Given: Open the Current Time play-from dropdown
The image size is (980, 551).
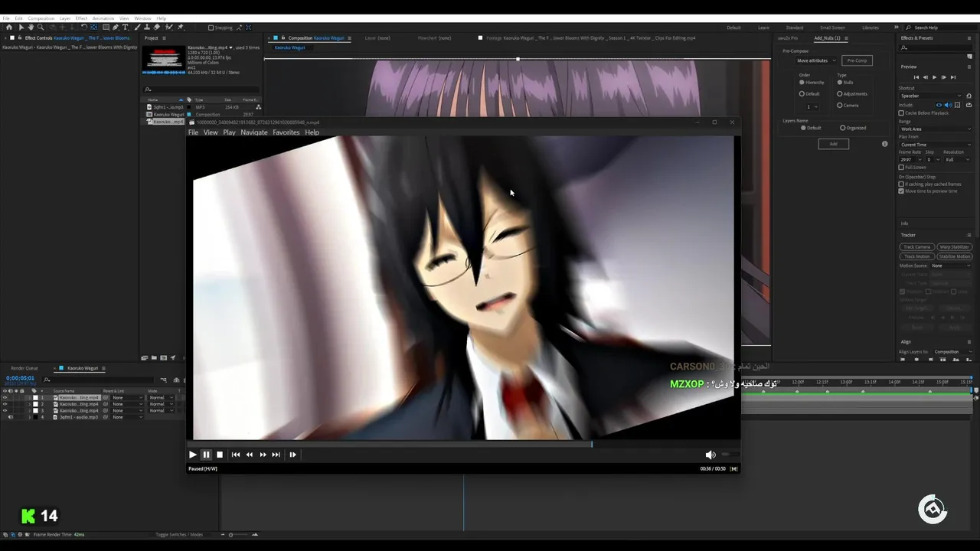Looking at the screenshot, I should pos(935,145).
